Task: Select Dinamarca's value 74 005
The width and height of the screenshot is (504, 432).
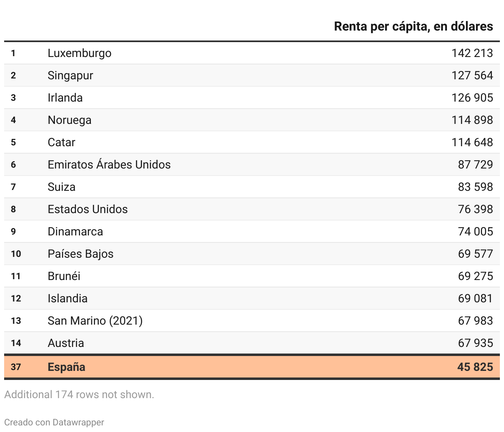Action: point(475,232)
